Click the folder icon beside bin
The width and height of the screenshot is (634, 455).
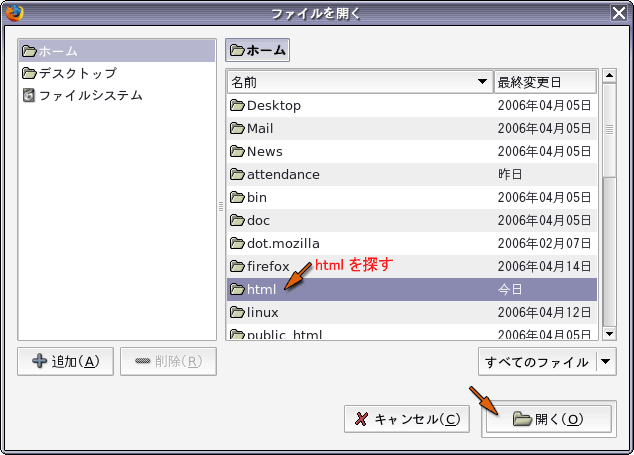coord(237,197)
